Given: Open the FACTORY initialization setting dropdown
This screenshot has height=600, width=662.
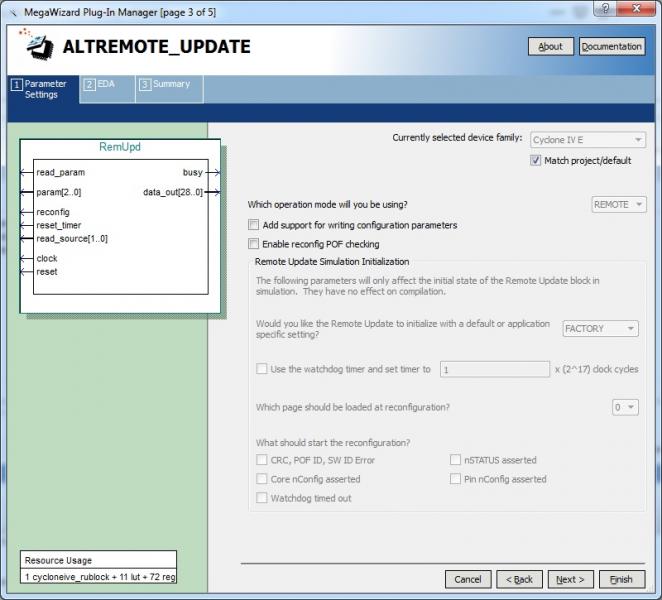Looking at the screenshot, I should pyautogui.click(x=600, y=329).
